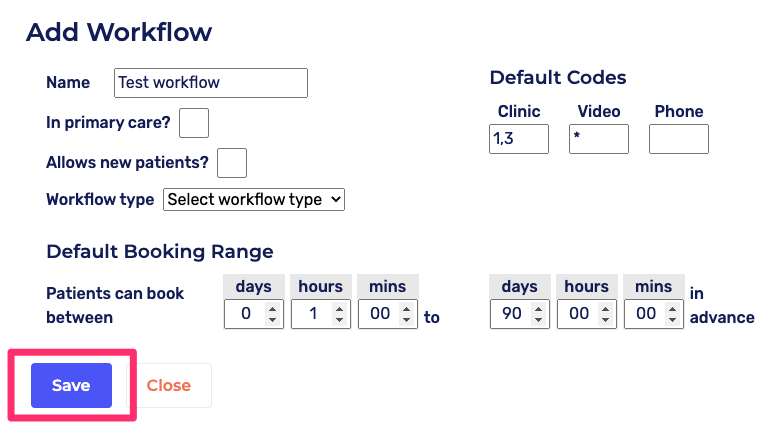Screen dimensions: 782x422
Task: Decrease maximum days stepper down arrow
Action: [x=539, y=319]
